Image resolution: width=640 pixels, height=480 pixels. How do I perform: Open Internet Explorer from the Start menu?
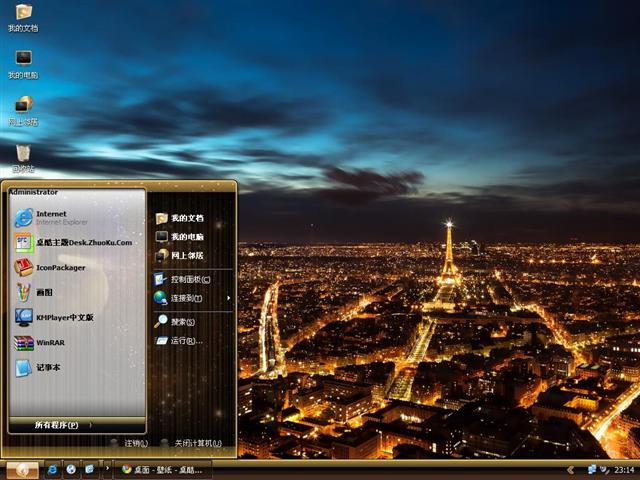click(50, 217)
